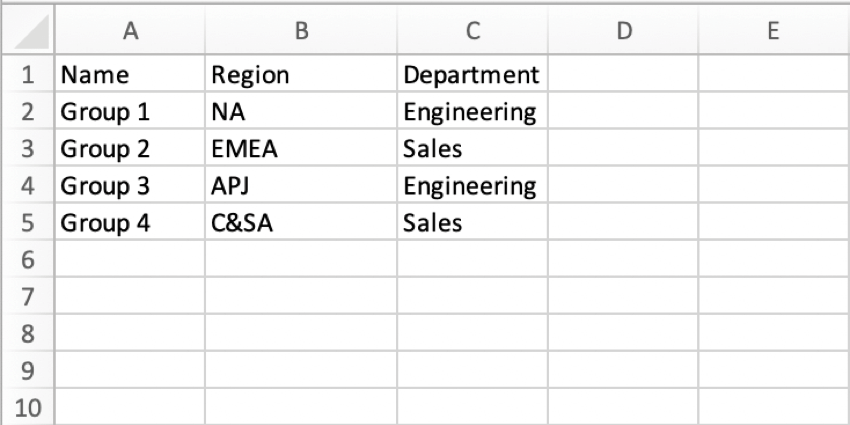The image size is (850, 425).
Task: Click the Engineering cell in row 2
Action: tap(472, 112)
